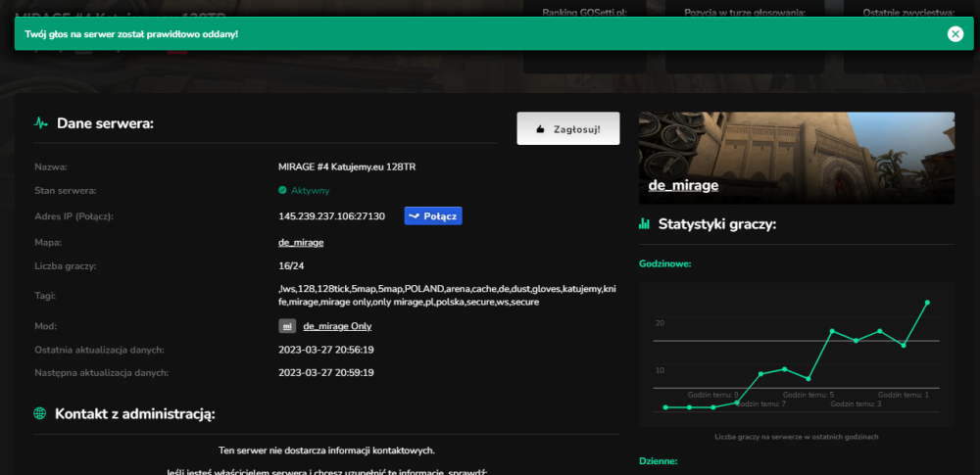Click the de_mirage title on map banner
Viewport: 980px width, 475px height.
pos(683,186)
